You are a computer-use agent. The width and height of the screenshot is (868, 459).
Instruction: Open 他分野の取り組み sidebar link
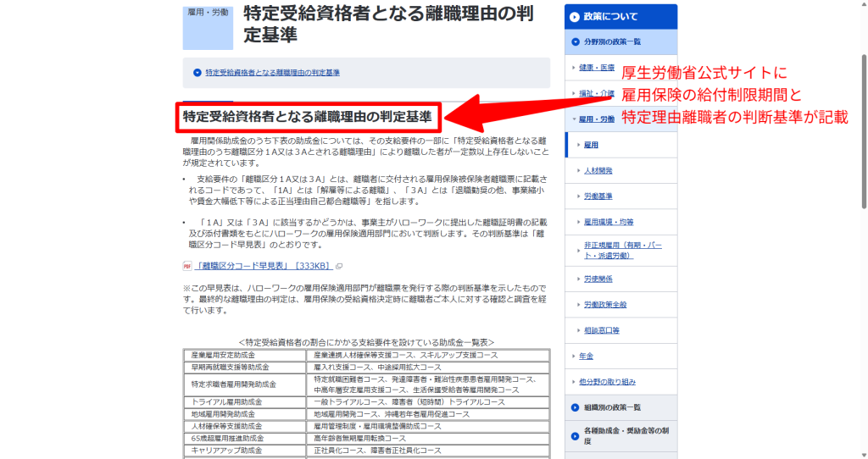[607, 382]
